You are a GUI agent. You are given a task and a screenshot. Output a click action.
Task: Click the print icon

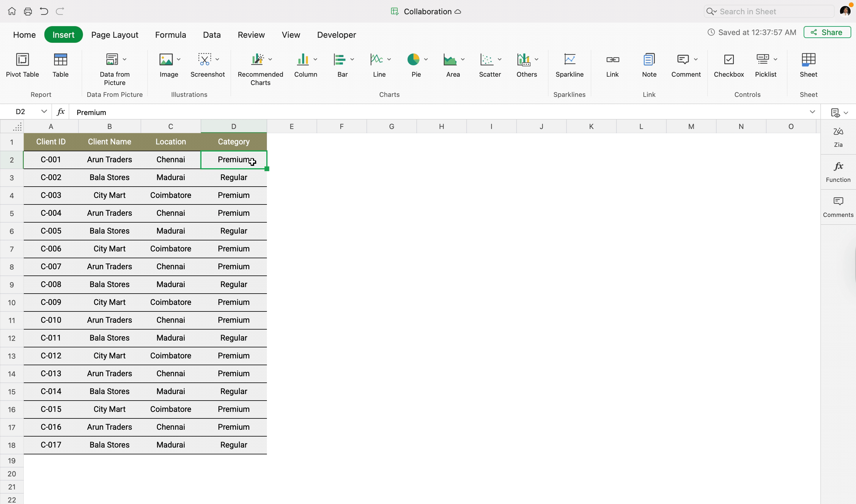click(x=28, y=12)
